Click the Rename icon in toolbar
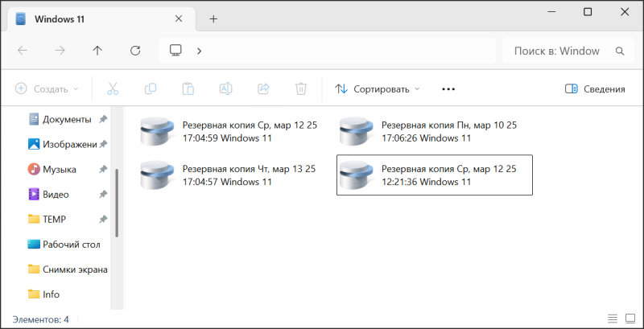Screen dimensions: 644x329 click(x=226, y=89)
